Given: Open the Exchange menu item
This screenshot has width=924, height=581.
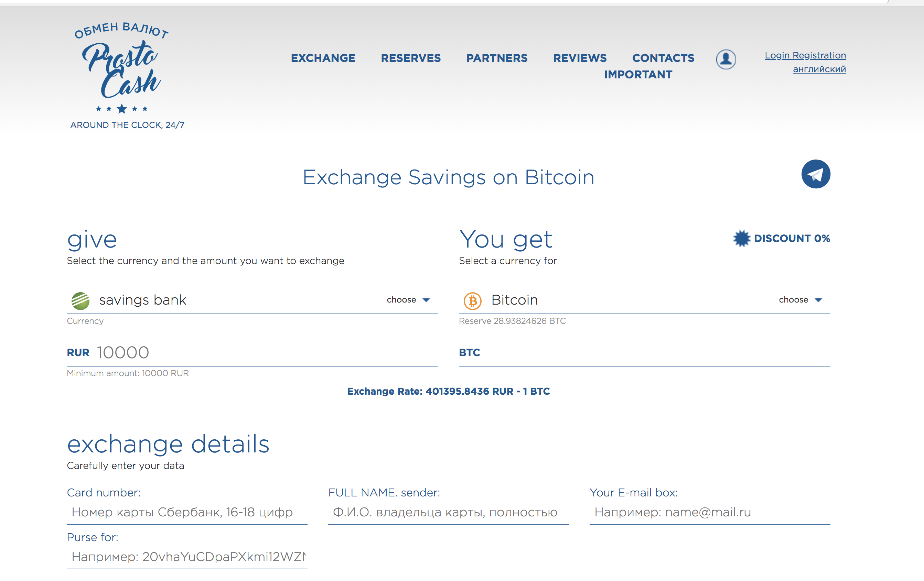Looking at the screenshot, I should (x=323, y=58).
